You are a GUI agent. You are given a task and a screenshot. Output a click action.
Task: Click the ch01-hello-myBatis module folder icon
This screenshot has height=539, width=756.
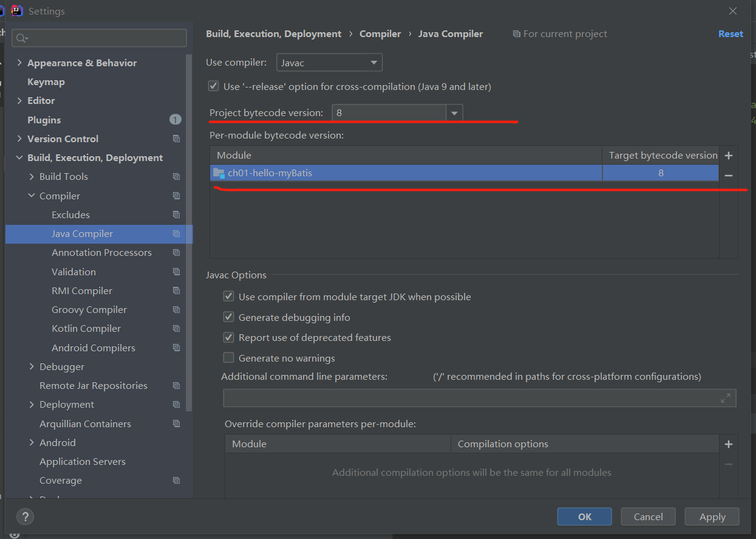tap(219, 173)
